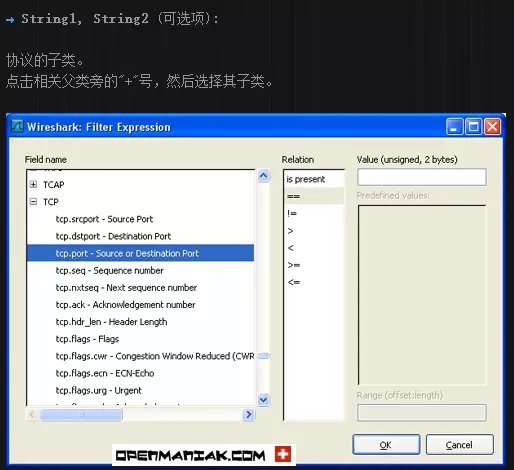The width and height of the screenshot is (514, 470).
Task: Select the TCP tree entry
Action: tap(51, 202)
